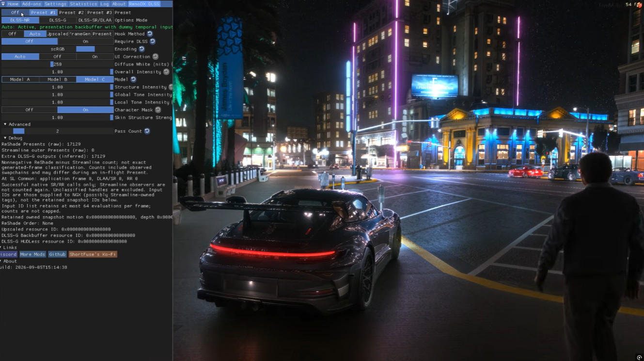This screenshot has width=644, height=361.
Task: Switch to Model B
Action: point(57,79)
